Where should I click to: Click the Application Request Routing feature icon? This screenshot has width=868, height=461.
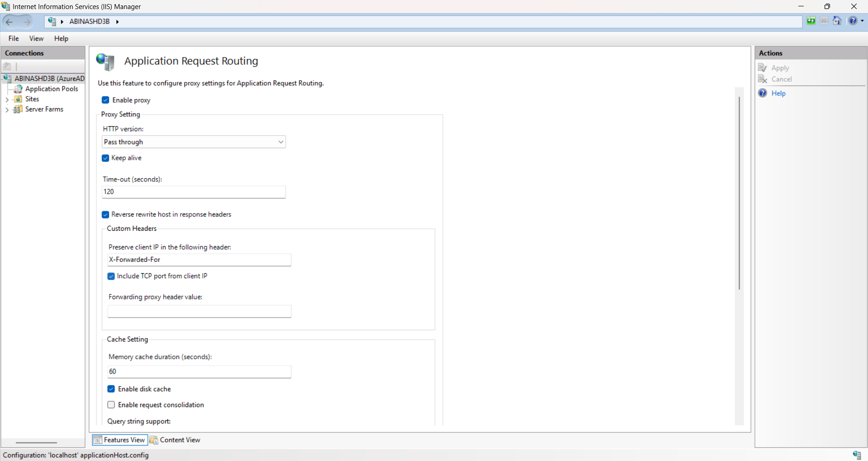[x=105, y=62]
